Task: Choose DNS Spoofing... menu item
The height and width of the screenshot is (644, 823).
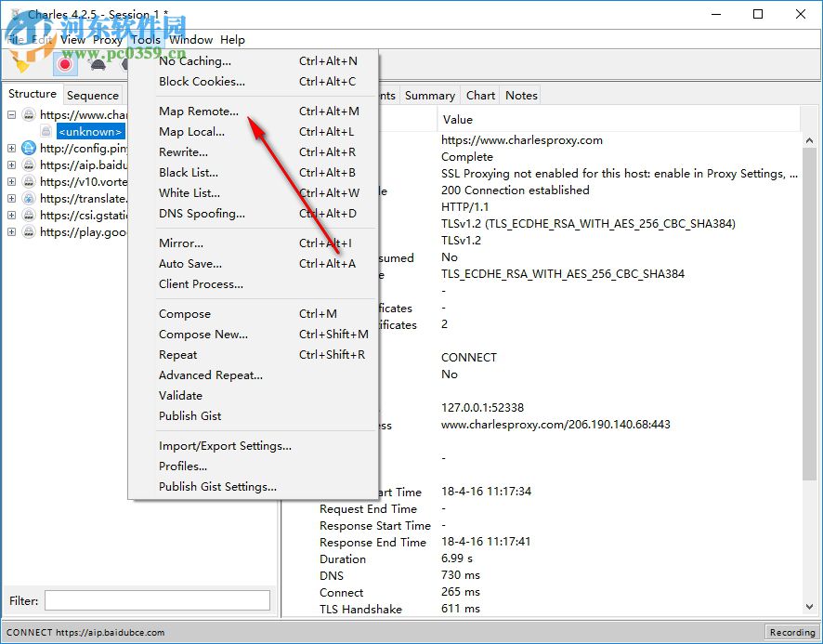Action: [253, 214]
